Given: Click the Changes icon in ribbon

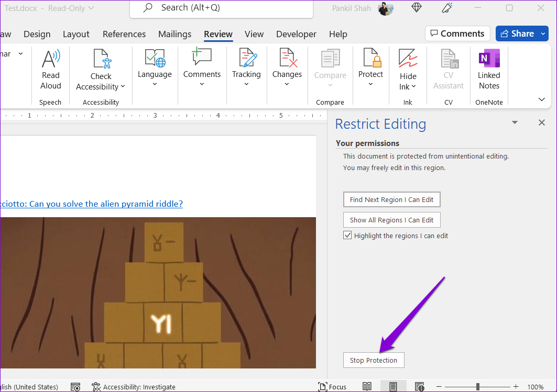Looking at the screenshot, I should tap(287, 58).
